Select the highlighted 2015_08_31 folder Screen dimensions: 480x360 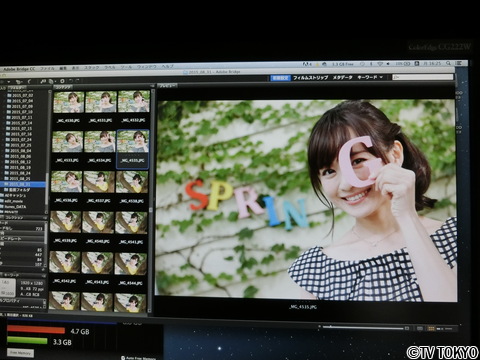point(23,184)
